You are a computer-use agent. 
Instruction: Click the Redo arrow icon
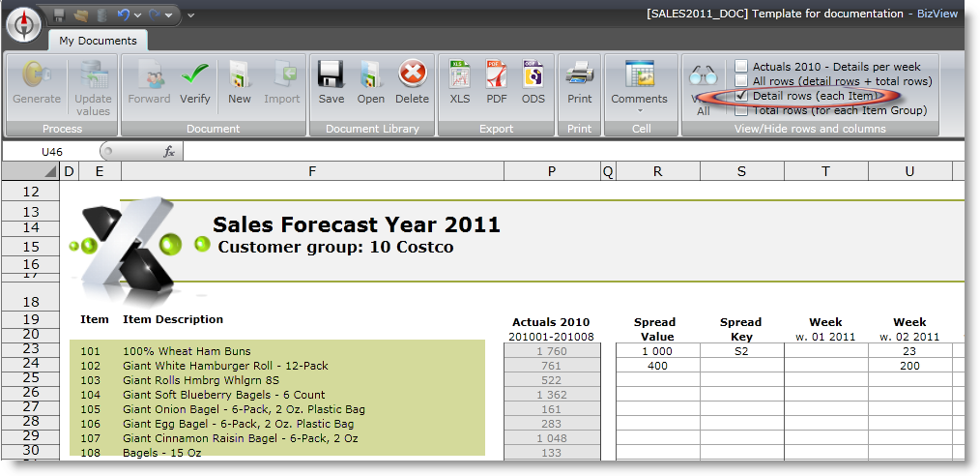(x=155, y=15)
